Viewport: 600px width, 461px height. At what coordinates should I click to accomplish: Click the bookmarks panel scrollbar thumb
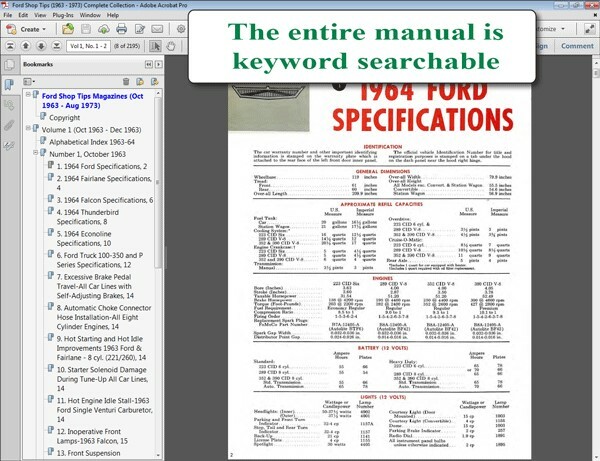158,183
